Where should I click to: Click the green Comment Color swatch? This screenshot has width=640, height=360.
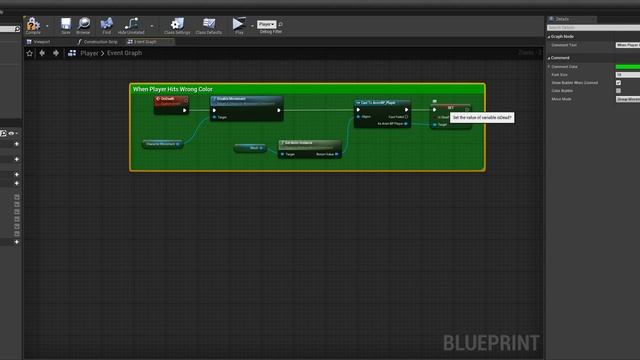point(628,67)
